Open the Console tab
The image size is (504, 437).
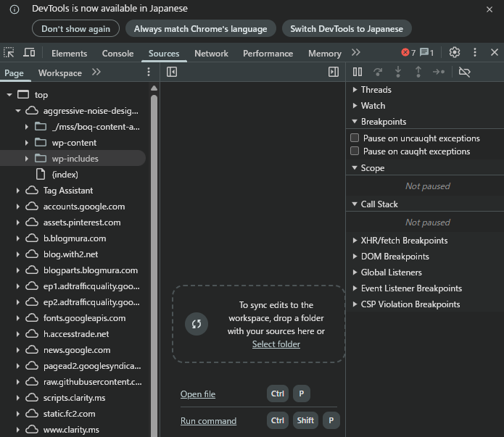click(x=117, y=53)
